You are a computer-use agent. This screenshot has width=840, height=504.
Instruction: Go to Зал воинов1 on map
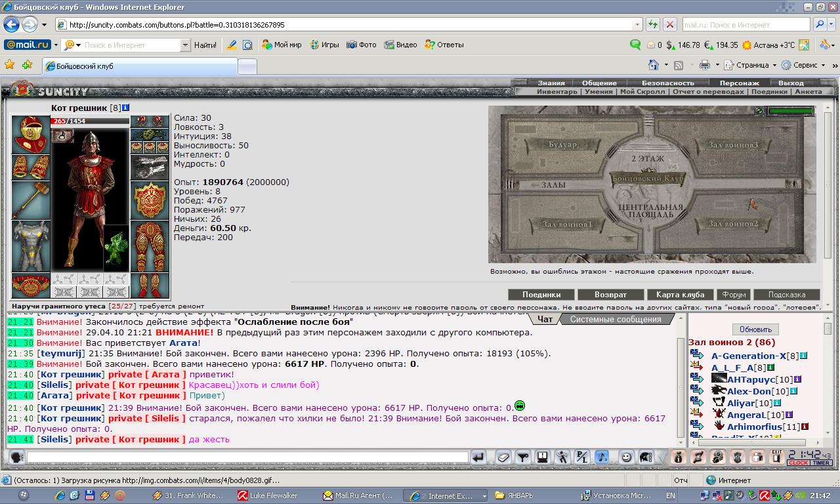click(567, 224)
